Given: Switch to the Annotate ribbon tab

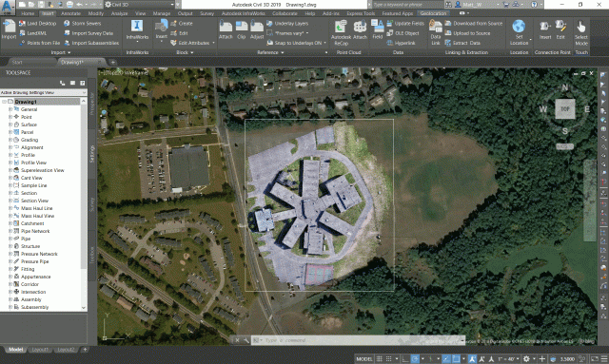Looking at the screenshot, I should tap(70, 13).
